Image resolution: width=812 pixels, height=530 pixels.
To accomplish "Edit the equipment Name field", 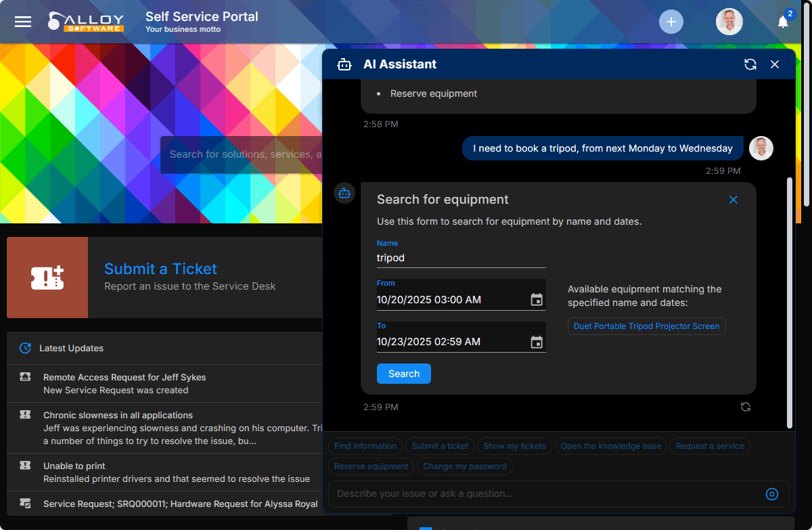I will pyautogui.click(x=460, y=258).
